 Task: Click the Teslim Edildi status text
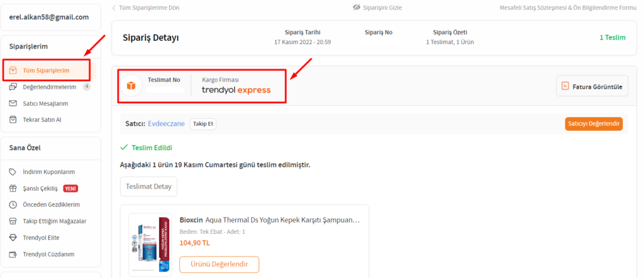pyautogui.click(x=152, y=147)
